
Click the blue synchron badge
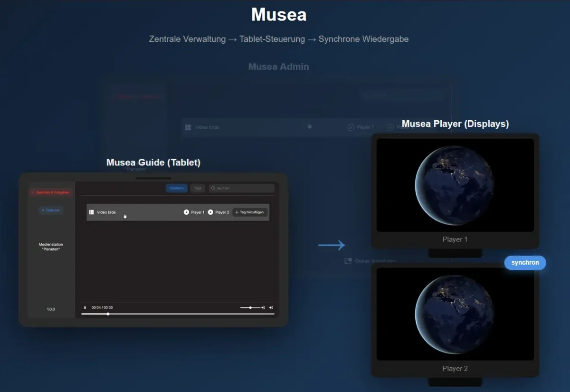[x=525, y=263]
